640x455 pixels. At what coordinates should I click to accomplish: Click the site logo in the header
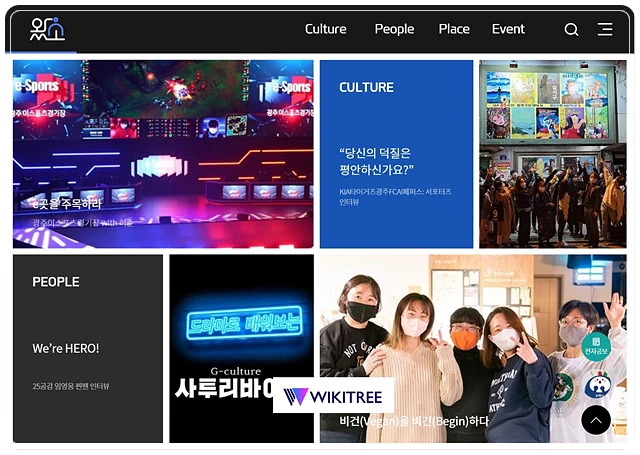pos(47,29)
